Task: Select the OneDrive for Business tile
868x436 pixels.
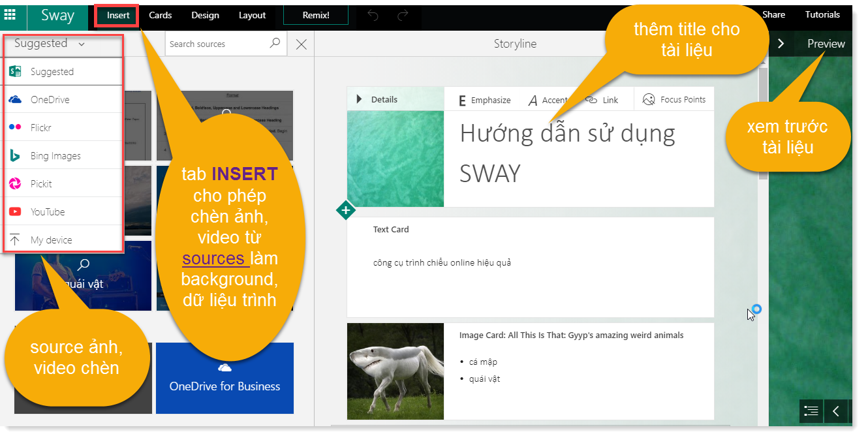Action: tap(225, 379)
